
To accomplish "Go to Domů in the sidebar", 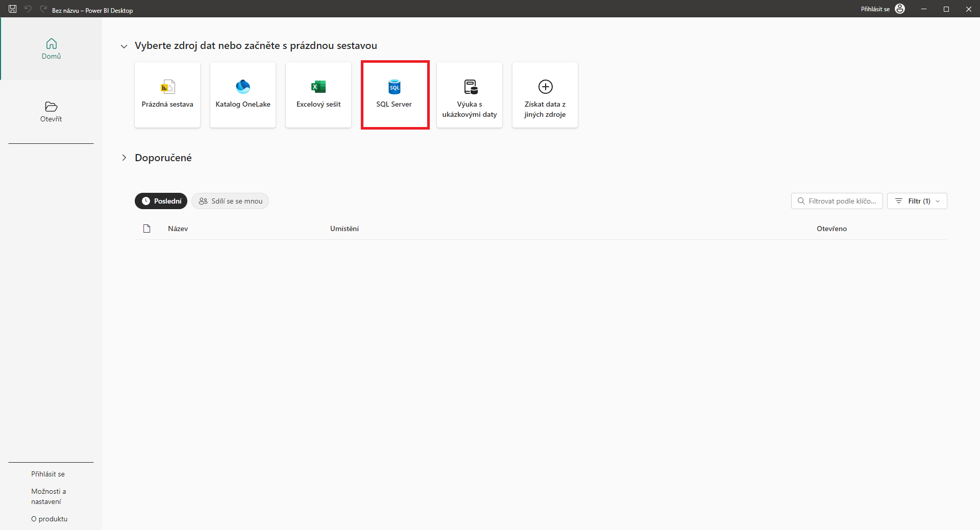I will pos(51,49).
